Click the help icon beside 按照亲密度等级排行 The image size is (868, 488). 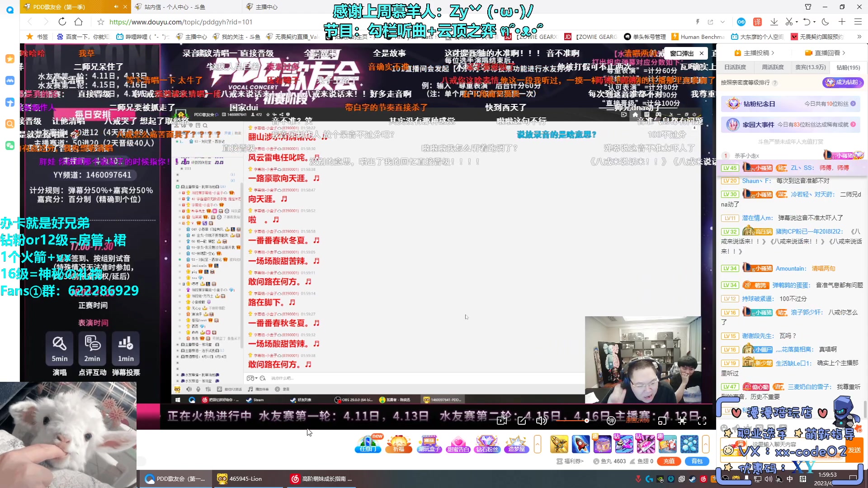pyautogui.click(x=775, y=83)
